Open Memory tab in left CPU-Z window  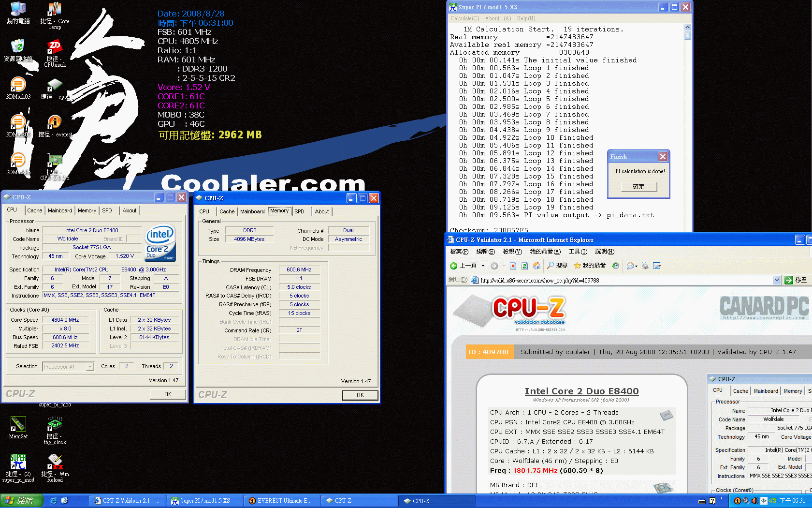click(87, 210)
